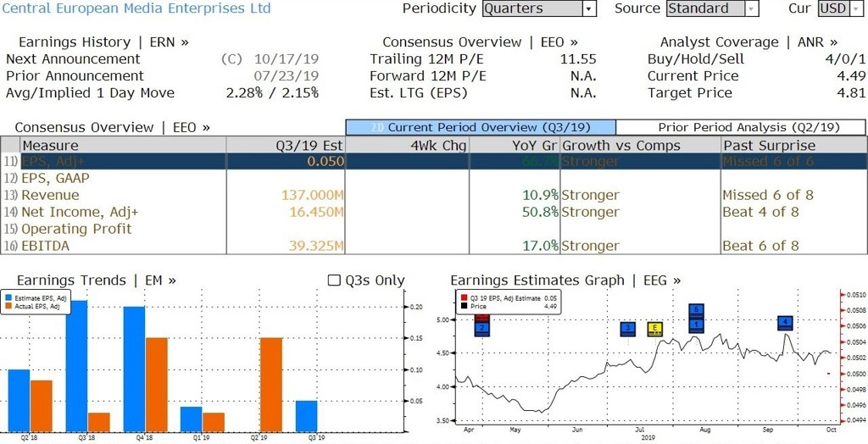This screenshot has width=868, height=444.
Task: Open the Analyst Coverage ANR link
Action: [x=748, y=42]
